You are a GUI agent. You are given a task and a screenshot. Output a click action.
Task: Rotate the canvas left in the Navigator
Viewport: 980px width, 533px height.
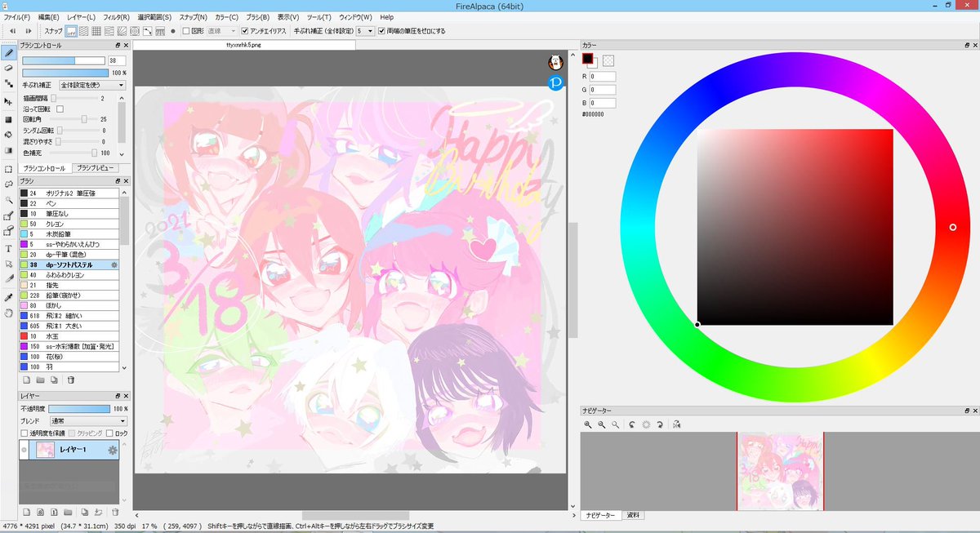tap(632, 424)
